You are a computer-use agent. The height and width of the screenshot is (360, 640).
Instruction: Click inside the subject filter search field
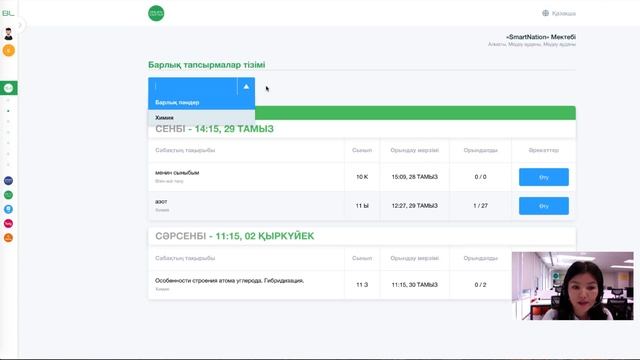193,87
